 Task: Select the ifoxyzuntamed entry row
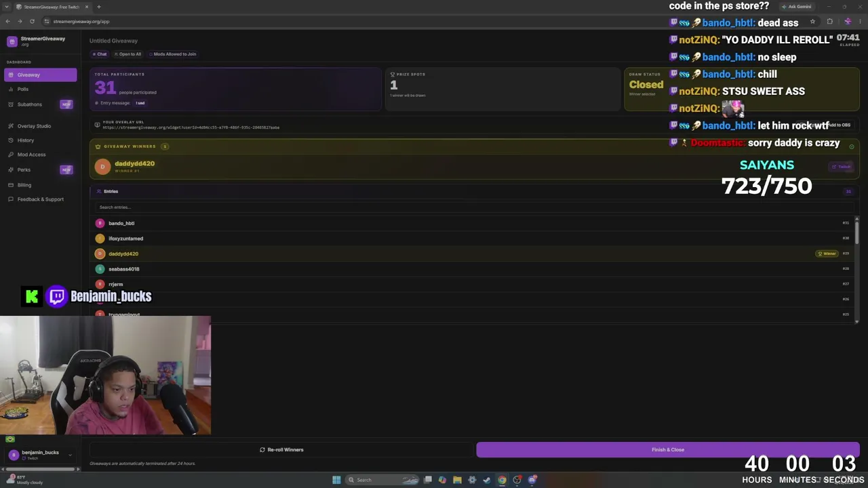pyautogui.click(x=473, y=239)
